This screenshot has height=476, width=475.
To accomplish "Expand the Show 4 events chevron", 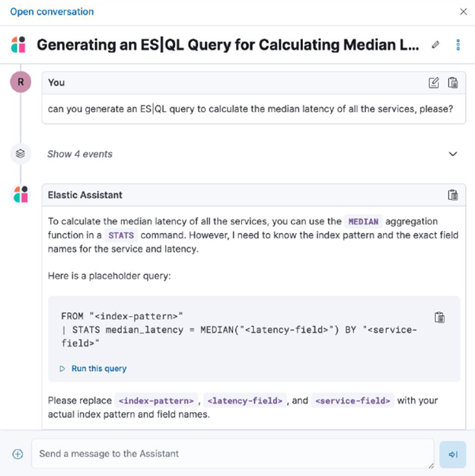I will click(453, 154).
